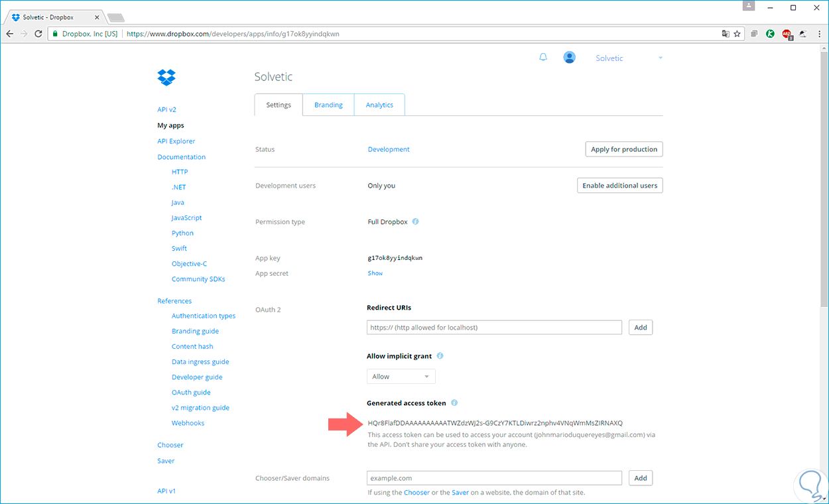Click the info icon beside Full Dropbox
The height and width of the screenshot is (504, 829).
(x=415, y=221)
